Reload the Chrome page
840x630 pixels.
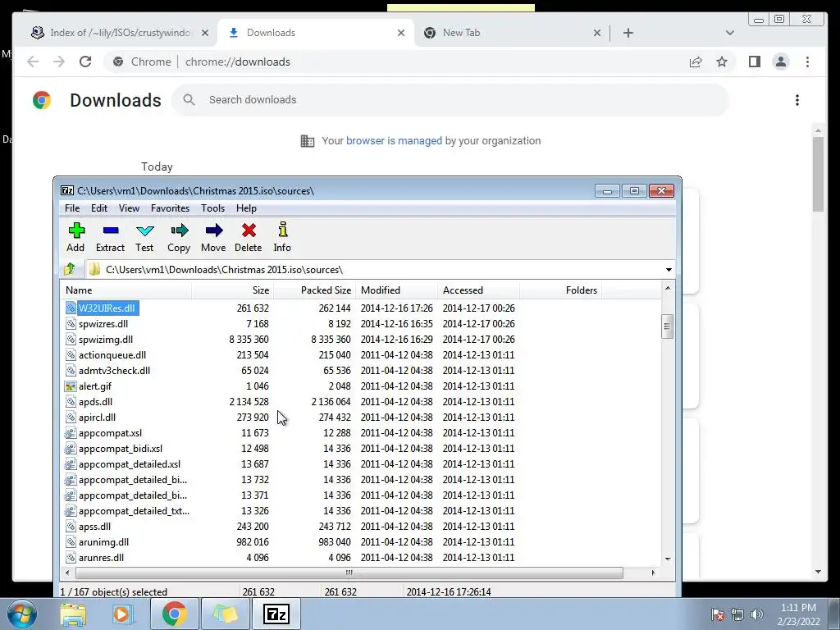tap(85, 62)
